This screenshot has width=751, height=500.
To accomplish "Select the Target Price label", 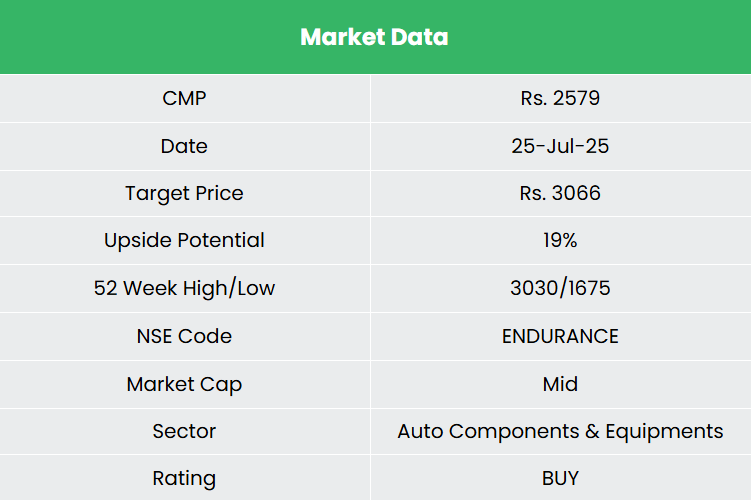I will (184, 193).
